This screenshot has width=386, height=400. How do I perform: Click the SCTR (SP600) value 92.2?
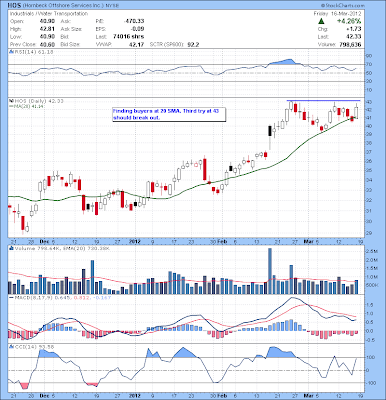(193, 44)
